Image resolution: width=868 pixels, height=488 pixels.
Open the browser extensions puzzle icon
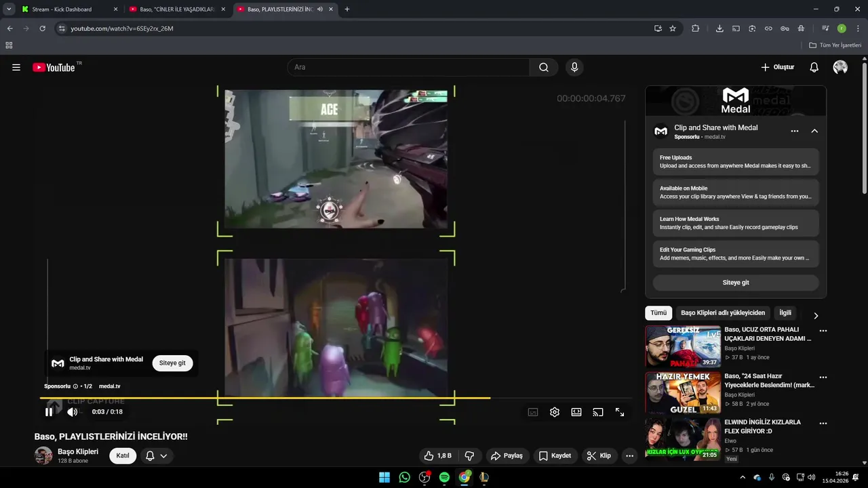[696, 28]
